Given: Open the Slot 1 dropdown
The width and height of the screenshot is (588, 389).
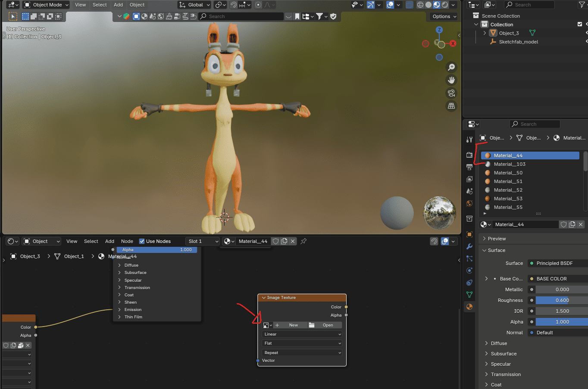Looking at the screenshot, I should click(203, 241).
